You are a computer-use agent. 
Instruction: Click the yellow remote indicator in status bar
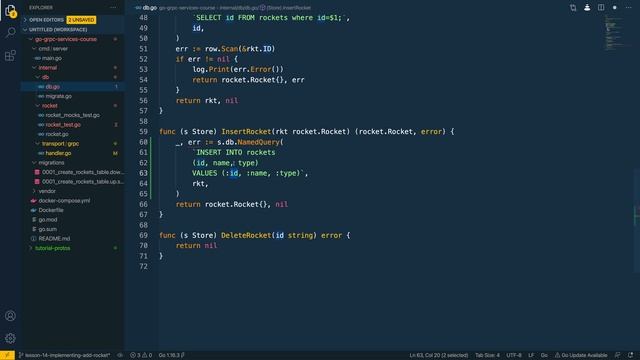[x=7, y=355]
